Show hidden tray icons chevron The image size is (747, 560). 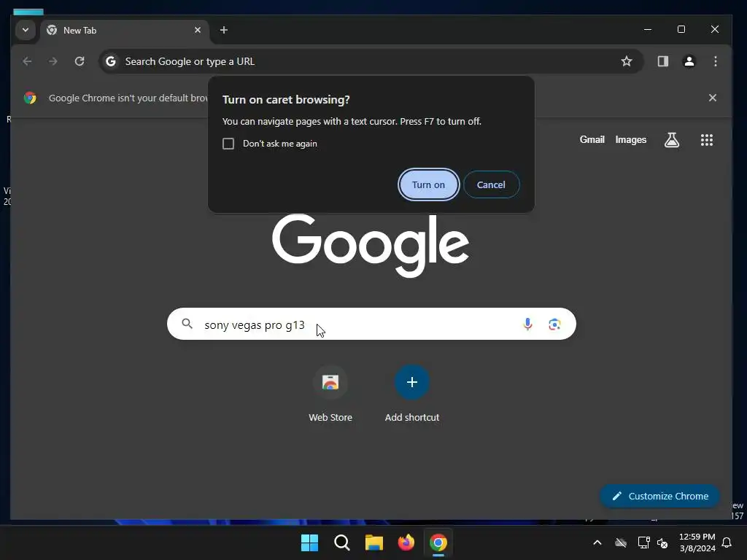pyautogui.click(x=597, y=542)
